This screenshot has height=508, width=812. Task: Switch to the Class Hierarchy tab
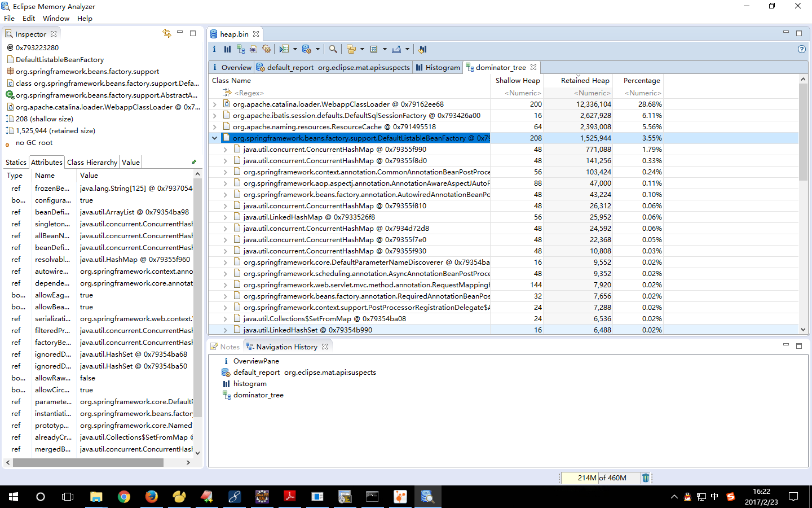(92, 162)
